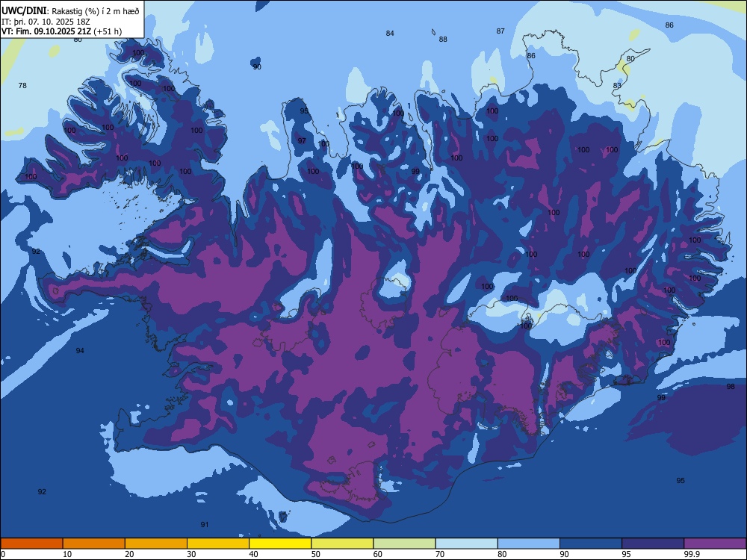Click the orange 10–20 legend swatch

94,544
